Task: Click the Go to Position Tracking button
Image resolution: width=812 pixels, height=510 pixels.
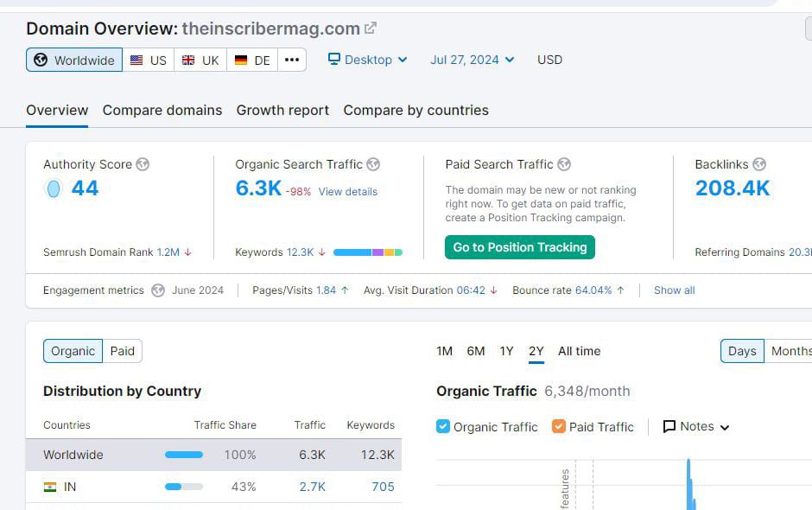Action: [520, 247]
